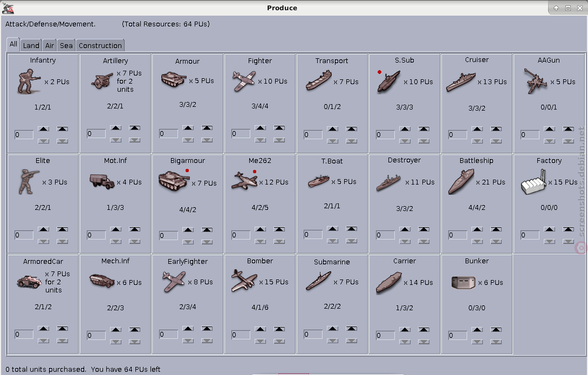Increase Destroyer quantity by one
Viewport: 588px width, 375px height.
[405, 229]
